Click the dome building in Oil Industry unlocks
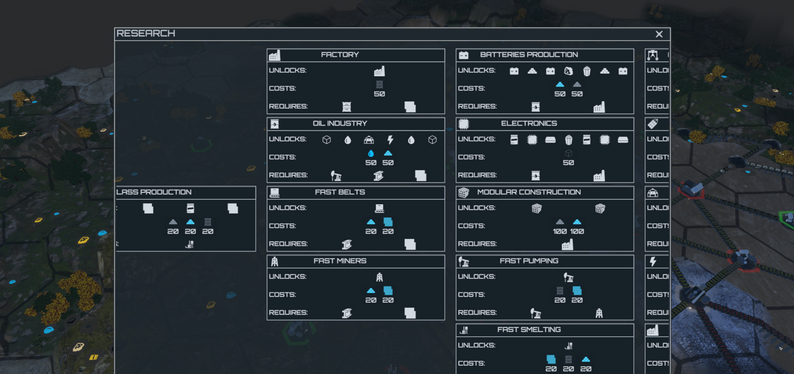This screenshot has height=374, width=794. [369, 140]
